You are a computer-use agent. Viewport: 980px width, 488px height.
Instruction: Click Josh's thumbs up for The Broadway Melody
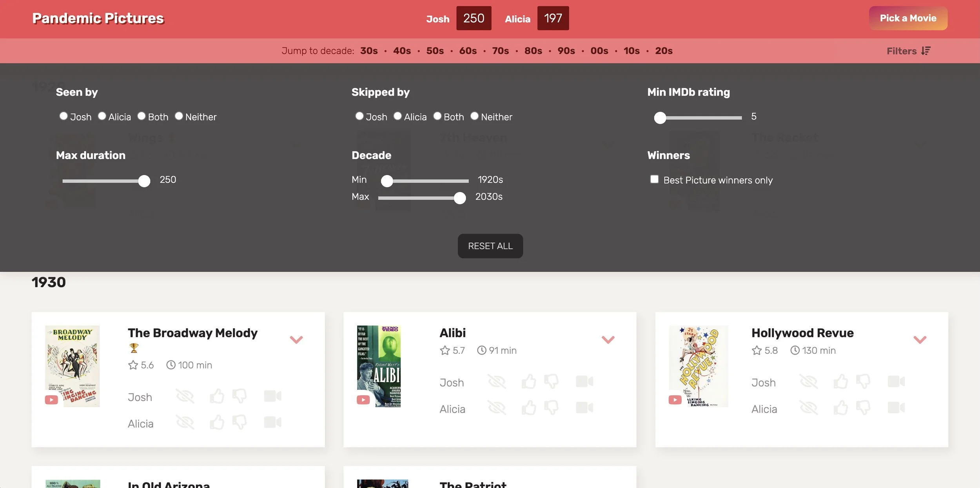click(217, 396)
